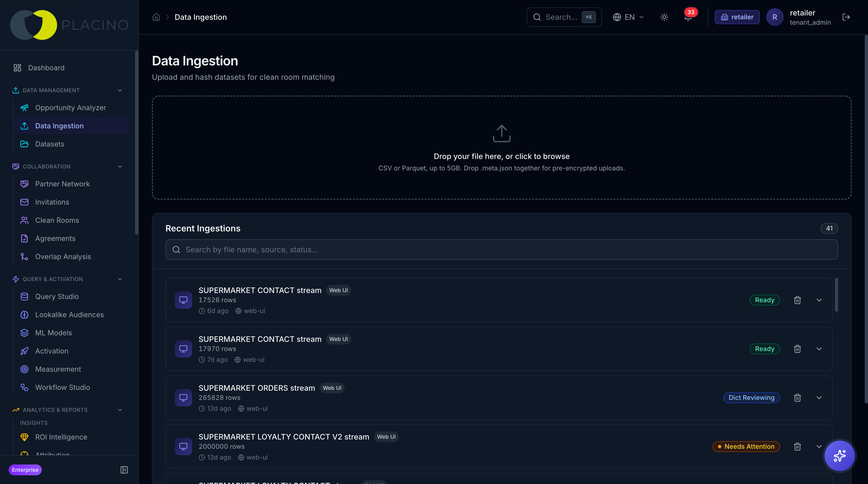
Task: Go to home via breadcrumb icon
Action: (156, 17)
